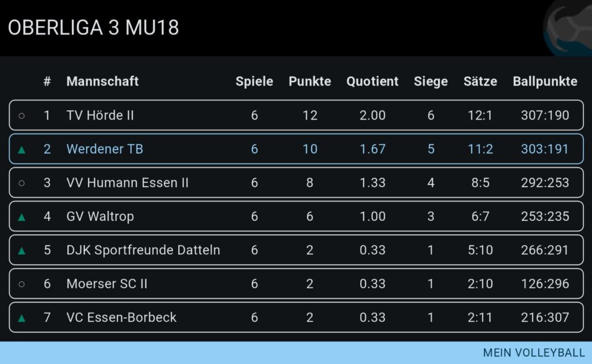Screen dimensions: 592x364
Task: Click green arrow next to DJK Sportfreunde Datteln
Action: point(22,251)
